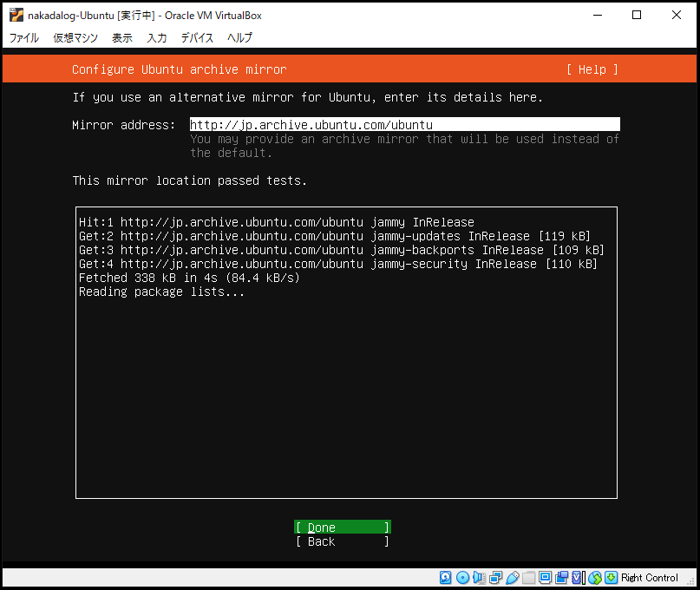
Task: Open the ファイル menu
Action: pyautogui.click(x=23, y=38)
